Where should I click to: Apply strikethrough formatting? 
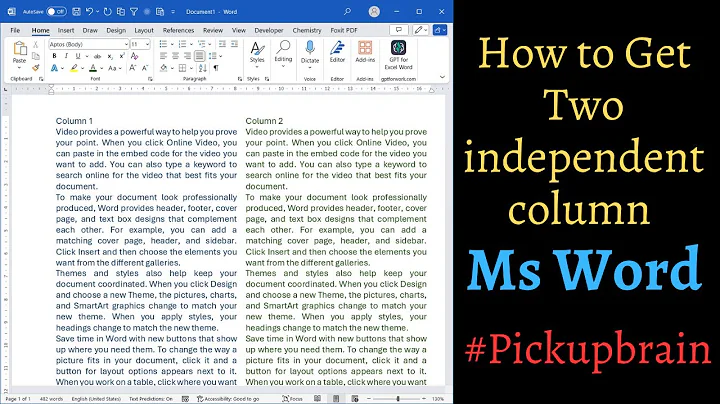97,56
